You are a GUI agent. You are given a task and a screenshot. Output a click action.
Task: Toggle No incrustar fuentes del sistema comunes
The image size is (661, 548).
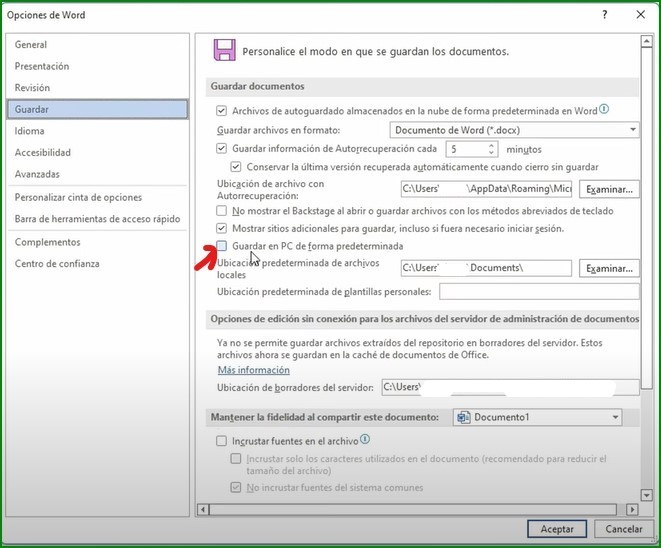coord(236,488)
